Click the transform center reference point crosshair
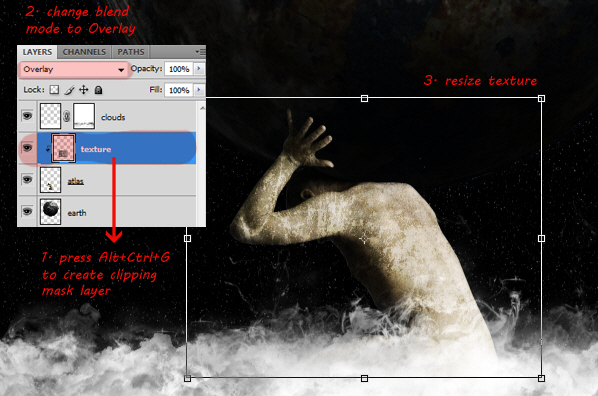Image resolution: width=598 pixels, height=396 pixels. click(364, 239)
